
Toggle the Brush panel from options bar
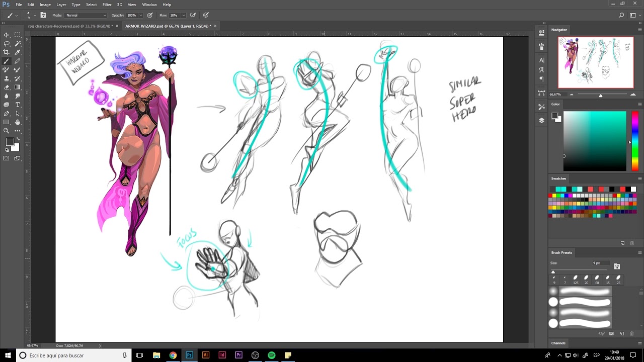[x=43, y=15]
